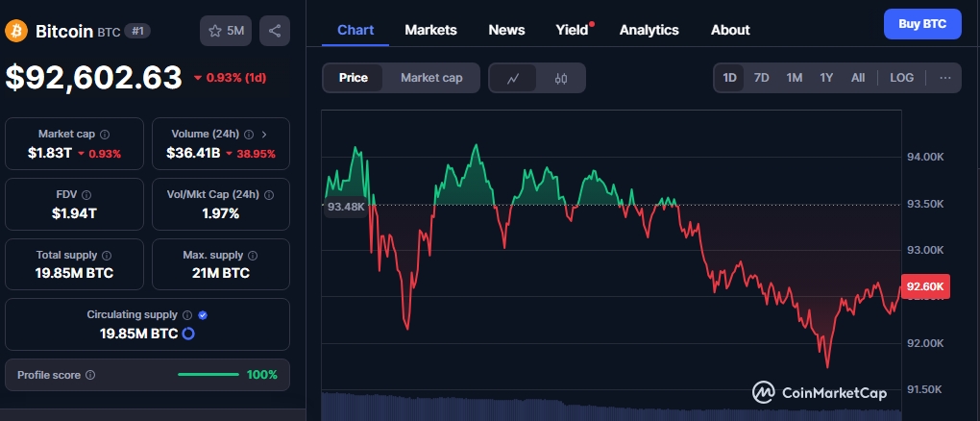
Task: Show Vol/Mkt Cap (24h) info icon
Action: [x=269, y=194]
